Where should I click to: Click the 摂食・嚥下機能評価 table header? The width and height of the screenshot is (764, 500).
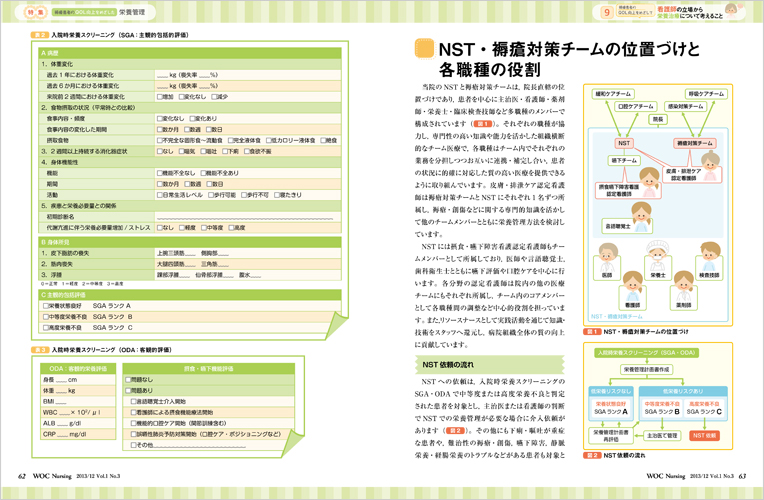click(x=209, y=369)
